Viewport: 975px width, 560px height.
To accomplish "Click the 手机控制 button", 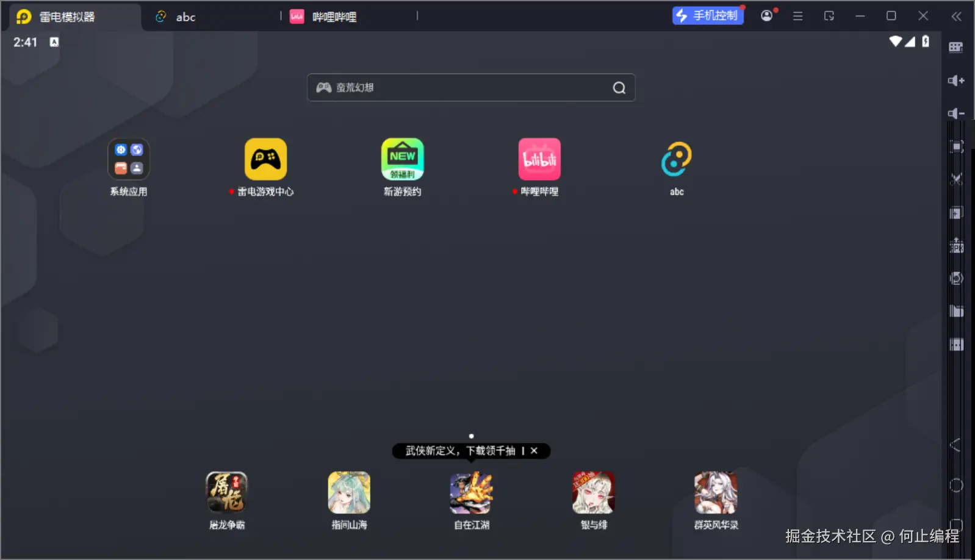I will coord(708,16).
